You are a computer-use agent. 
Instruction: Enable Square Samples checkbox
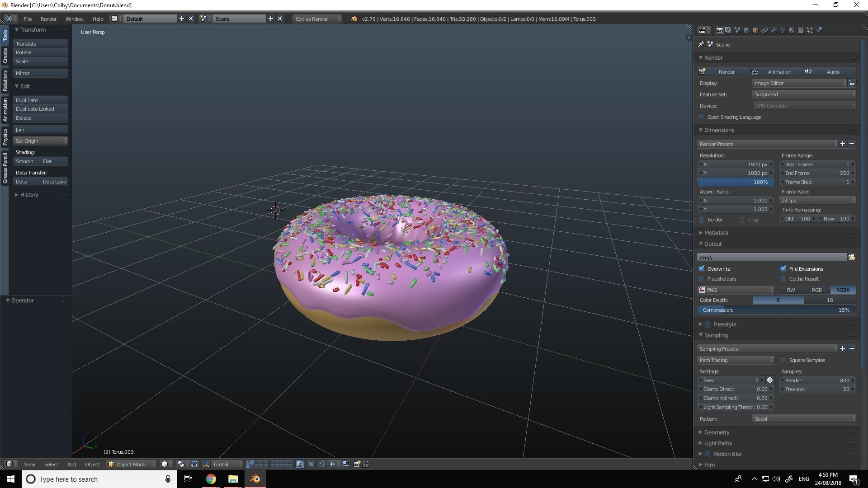pos(783,360)
